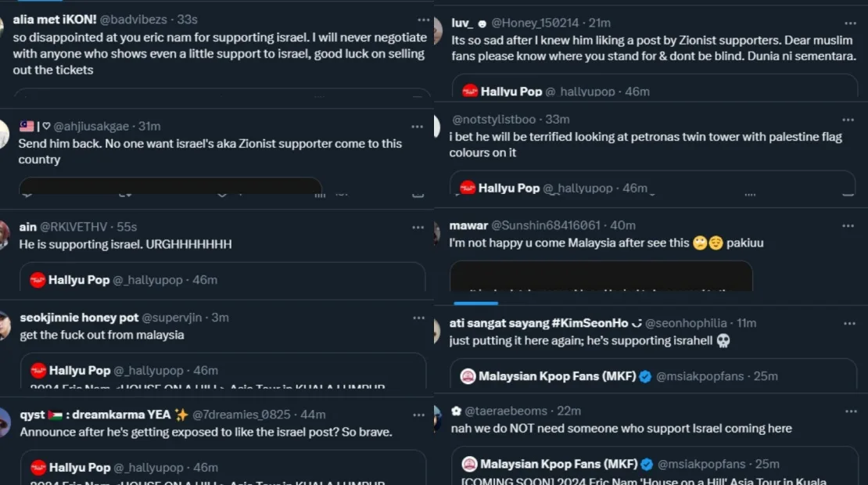Expand options menu on seokjinnie honey pot tweet
This screenshot has width=868, height=485.
[418, 318]
